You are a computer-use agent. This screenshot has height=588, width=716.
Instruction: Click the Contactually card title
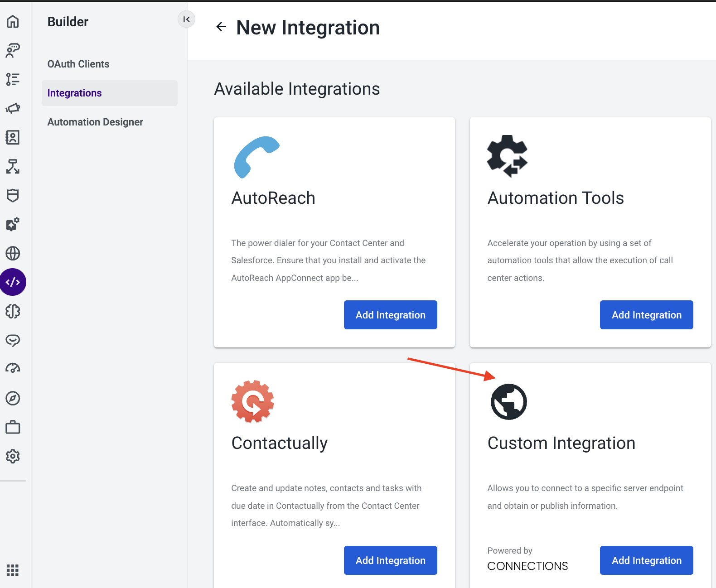[x=280, y=443]
